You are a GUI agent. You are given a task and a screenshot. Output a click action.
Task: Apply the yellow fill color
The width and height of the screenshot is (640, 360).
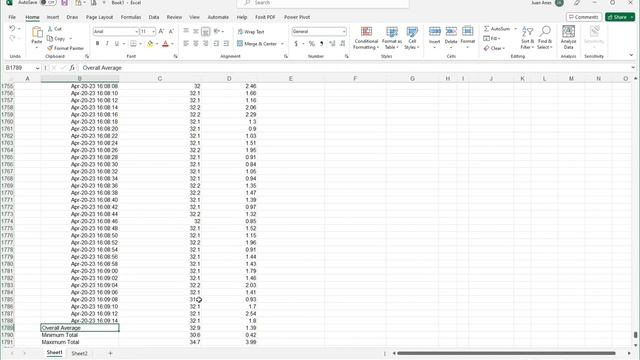(150, 44)
